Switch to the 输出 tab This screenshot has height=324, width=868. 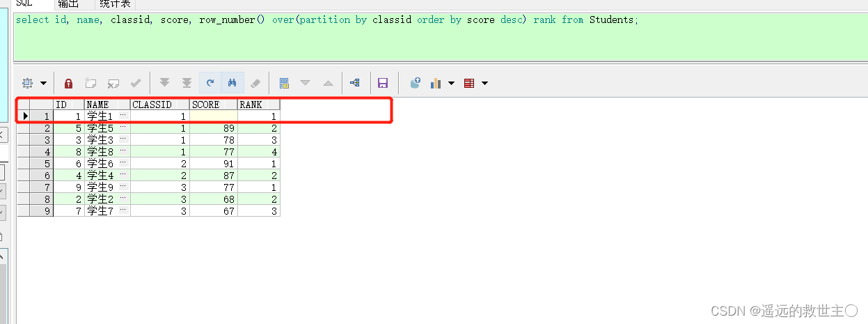point(68,3)
